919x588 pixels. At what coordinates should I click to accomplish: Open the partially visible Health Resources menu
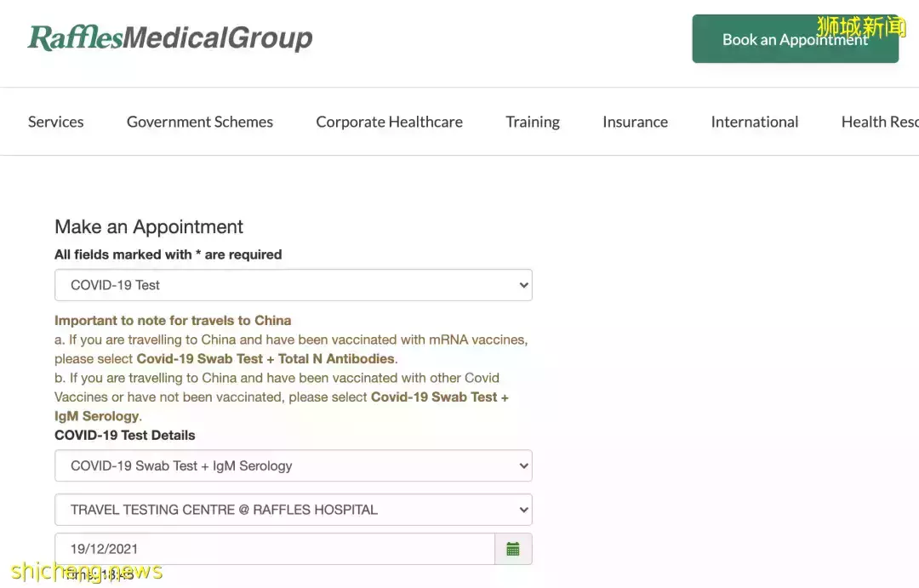(879, 122)
